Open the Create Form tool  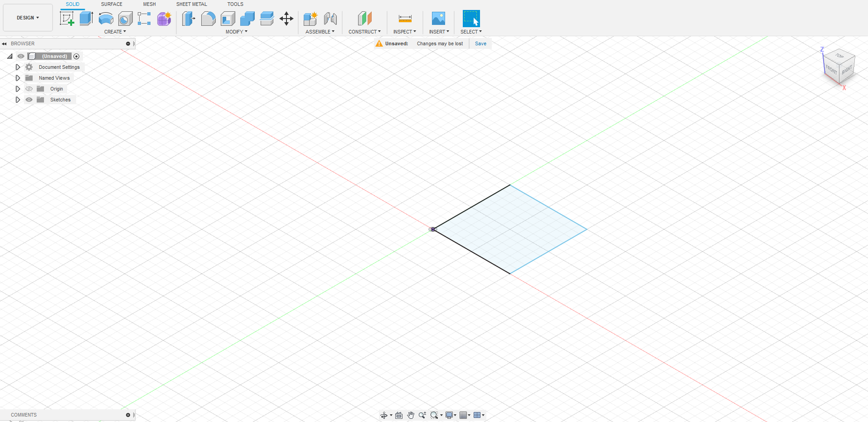164,19
